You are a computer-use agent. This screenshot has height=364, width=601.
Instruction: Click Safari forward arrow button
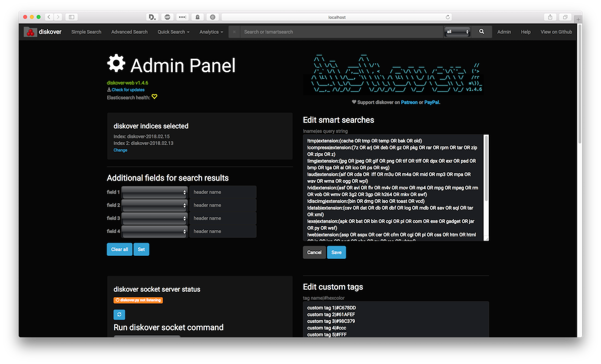[58, 17]
